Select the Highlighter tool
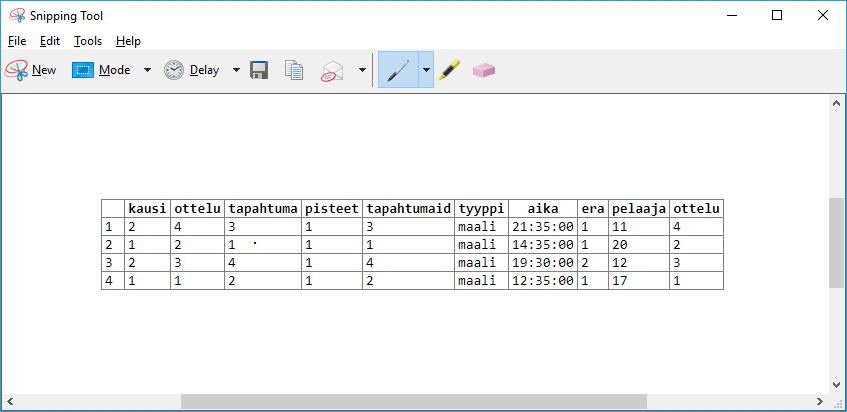This screenshot has width=847, height=412. click(450, 70)
